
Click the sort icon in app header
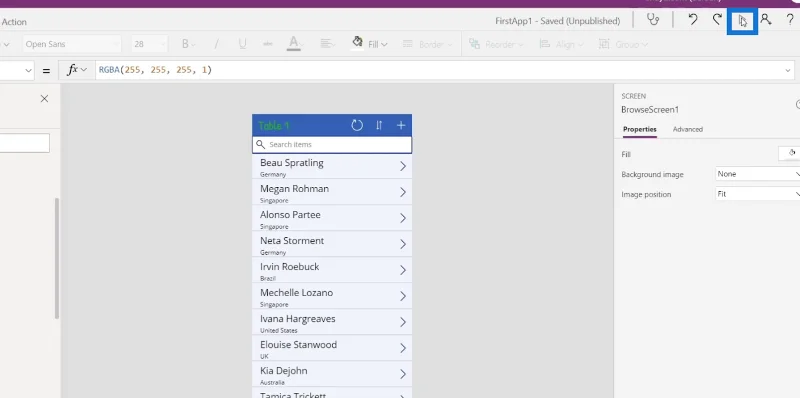379,125
